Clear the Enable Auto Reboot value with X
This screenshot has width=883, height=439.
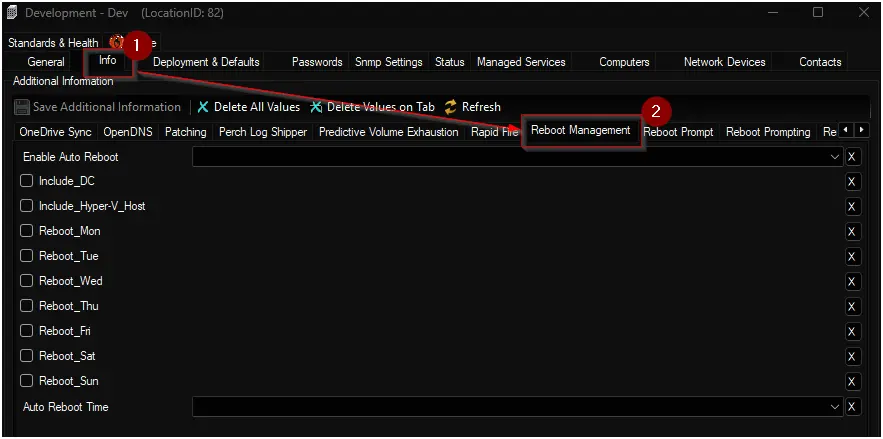pyautogui.click(x=853, y=157)
